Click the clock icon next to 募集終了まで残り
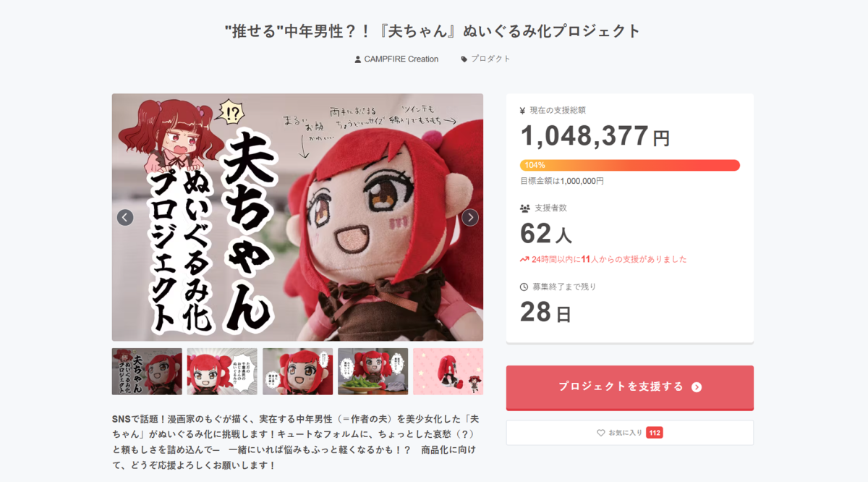868x482 pixels. pyautogui.click(x=524, y=287)
